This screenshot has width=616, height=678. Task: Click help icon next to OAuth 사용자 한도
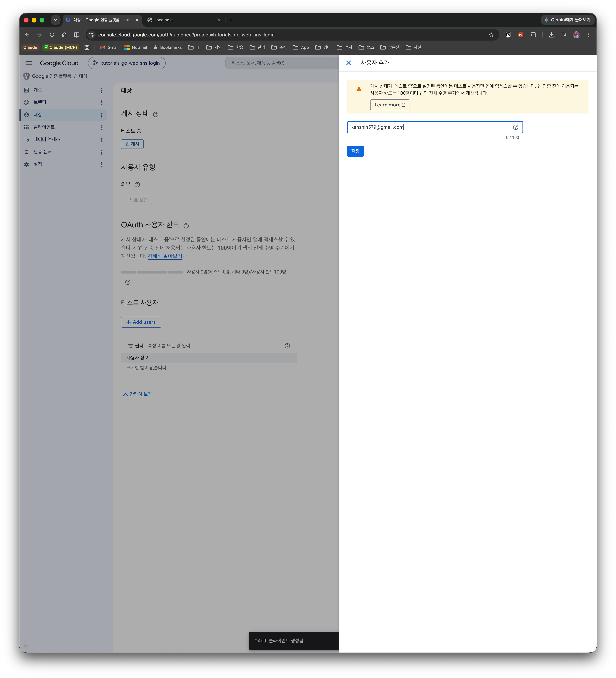pyautogui.click(x=186, y=226)
